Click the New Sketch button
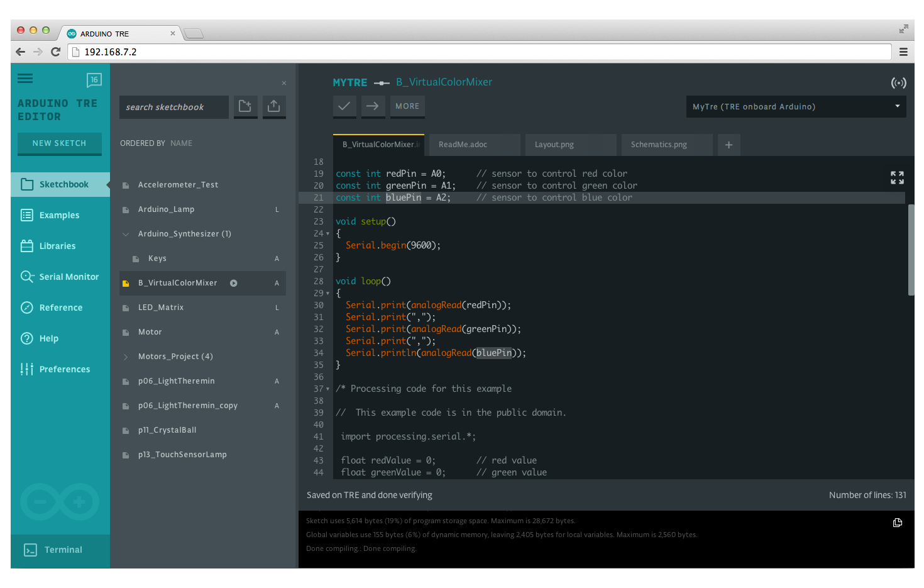 click(59, 143)
